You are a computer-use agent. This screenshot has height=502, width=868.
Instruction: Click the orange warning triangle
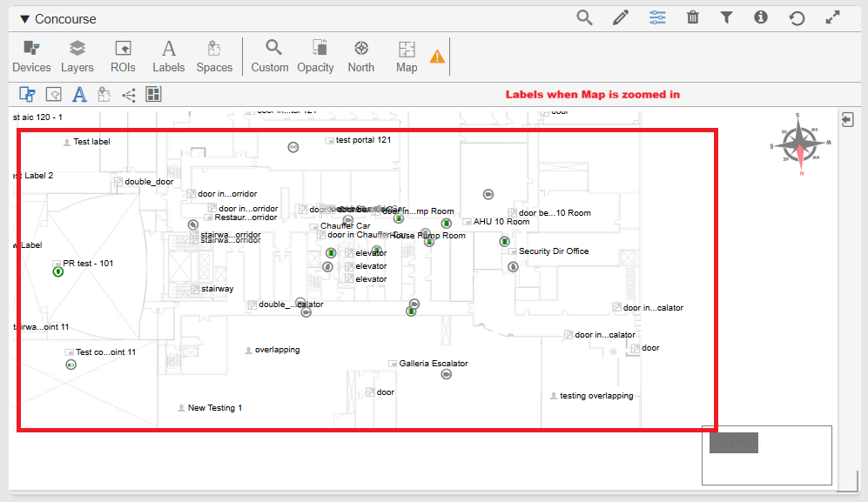[x=437, y=57]
